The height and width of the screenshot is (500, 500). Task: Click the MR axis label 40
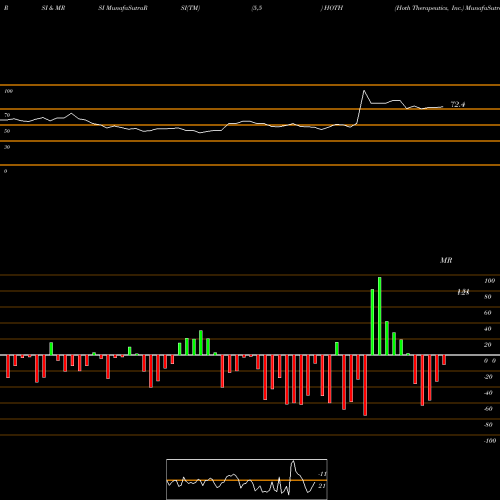pyautogui.click(x=488, y=329)
